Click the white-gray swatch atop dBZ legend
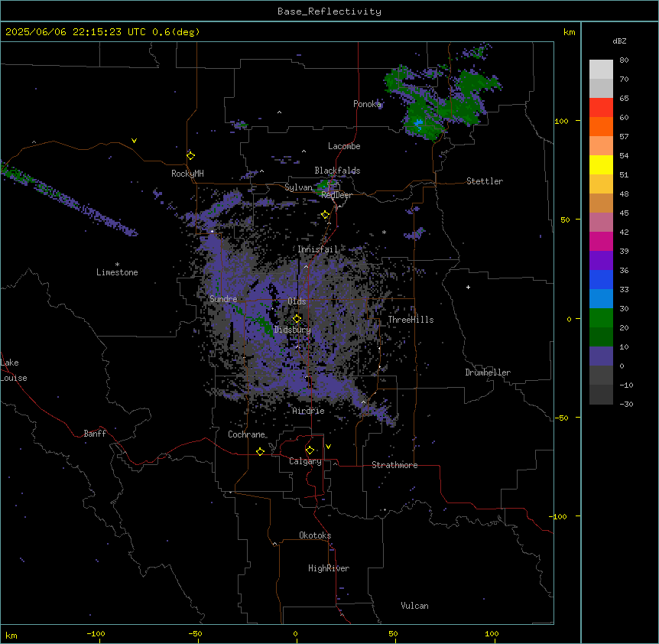Image resolution: width=659 pixels, height=644 pixels. 601,70
